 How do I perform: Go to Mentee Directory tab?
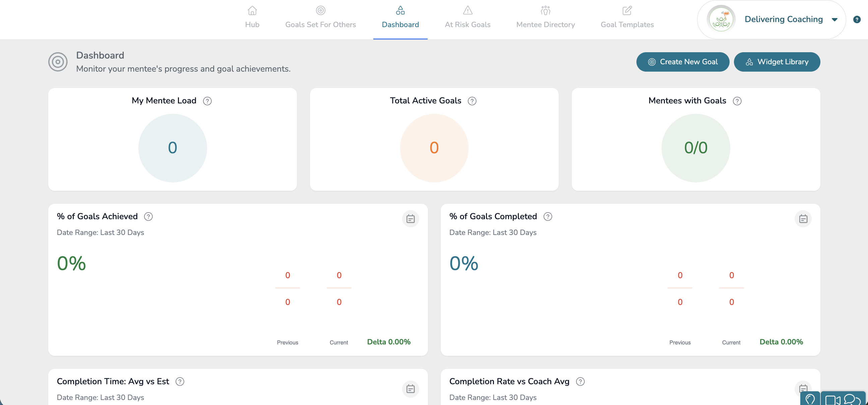pos(545,17)
